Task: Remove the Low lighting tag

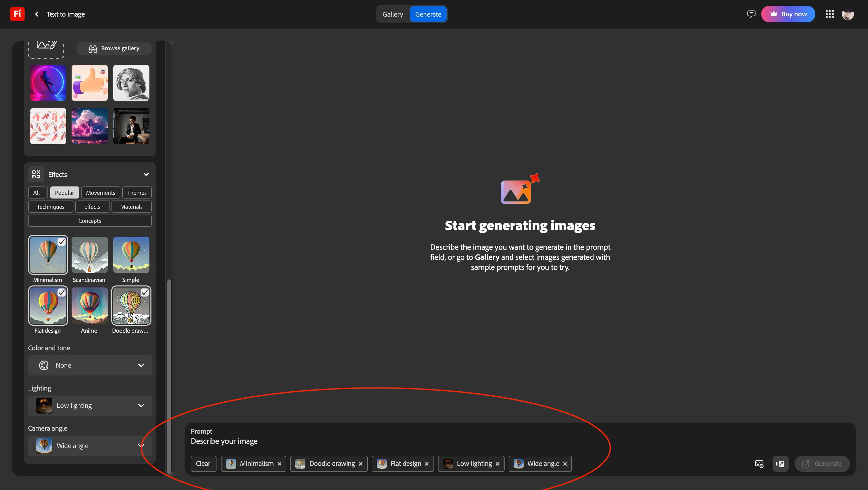Action: (x=497, y=464)
